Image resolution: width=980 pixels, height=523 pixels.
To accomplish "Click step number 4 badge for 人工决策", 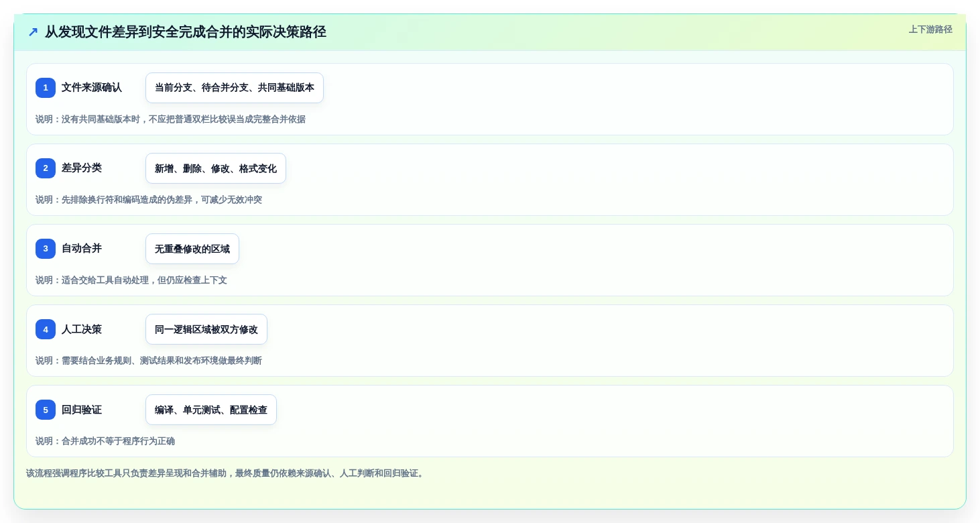I will pos(46,329).
